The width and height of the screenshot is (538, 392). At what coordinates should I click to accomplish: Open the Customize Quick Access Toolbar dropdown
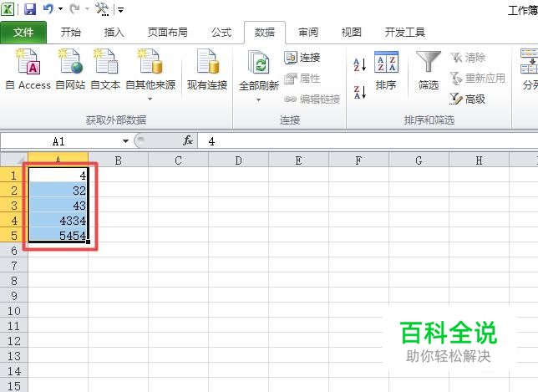(120, 10)
